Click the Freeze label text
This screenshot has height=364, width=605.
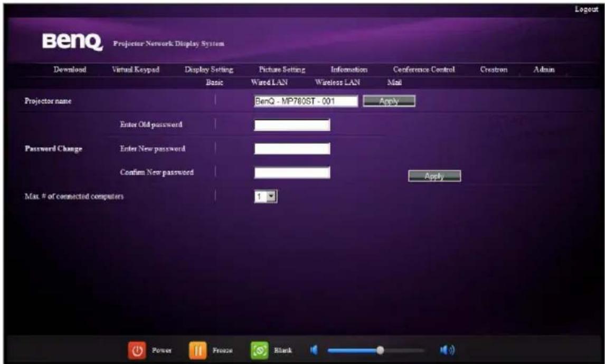(x=222, y=350)
